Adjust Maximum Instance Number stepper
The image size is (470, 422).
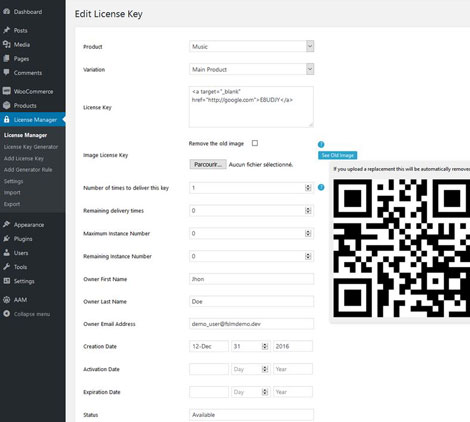click(x=308, y=233)
